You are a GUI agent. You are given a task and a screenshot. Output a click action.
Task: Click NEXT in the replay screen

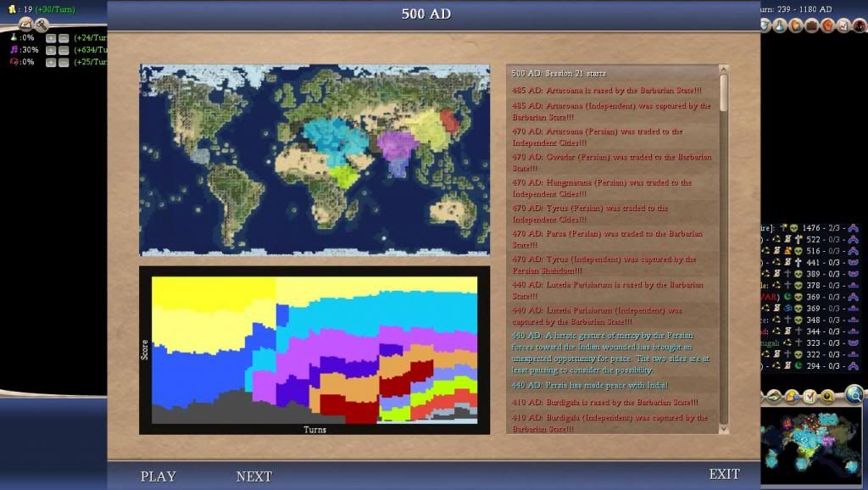point(254,476)
